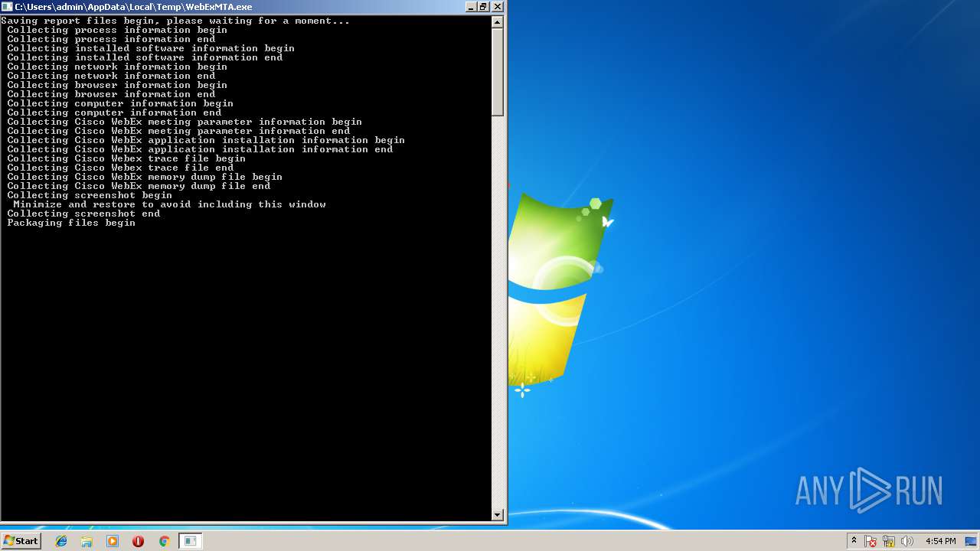Open network status icon in tray
Screen dimensions: 980x551
click(x=889, y=541)
